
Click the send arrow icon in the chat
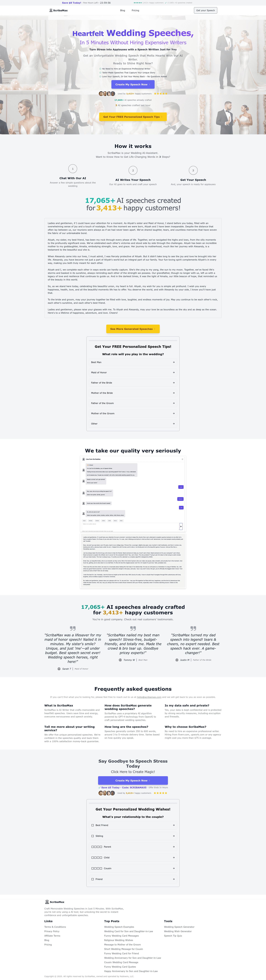(181, 526)
